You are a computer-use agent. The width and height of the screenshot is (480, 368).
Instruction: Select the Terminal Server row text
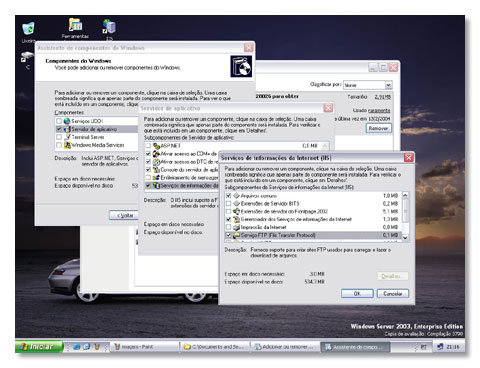88,137
